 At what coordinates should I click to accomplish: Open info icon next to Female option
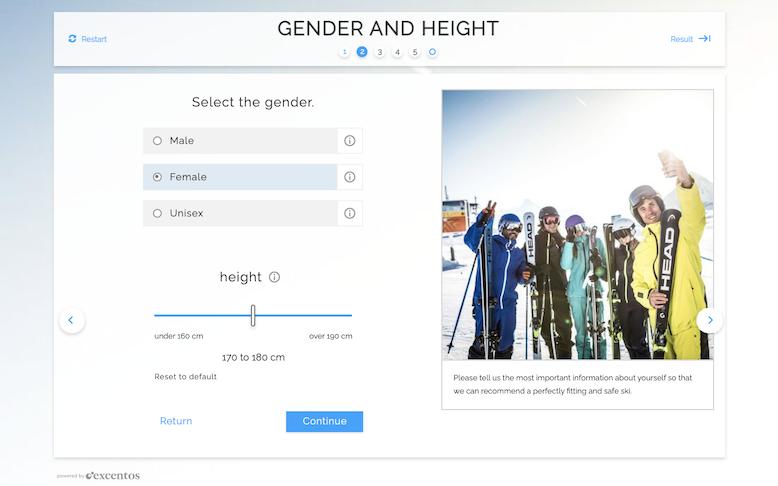pyautogui.click(x=350, y=177)
